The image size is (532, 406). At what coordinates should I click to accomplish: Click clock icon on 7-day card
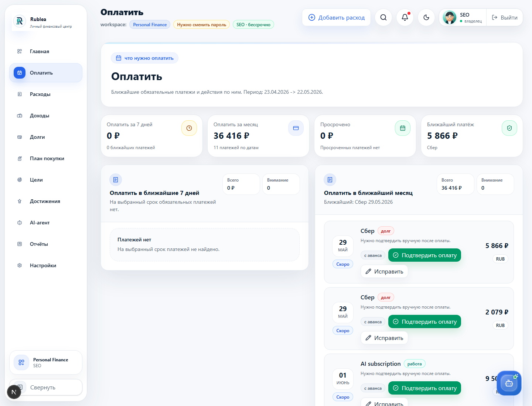189,128
